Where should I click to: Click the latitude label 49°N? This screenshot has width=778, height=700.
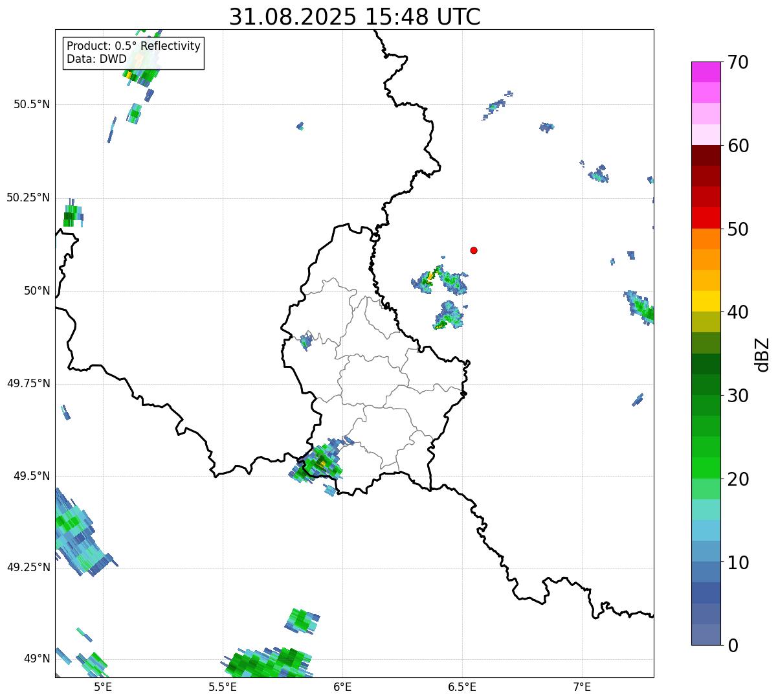click(x=37, y=659)
